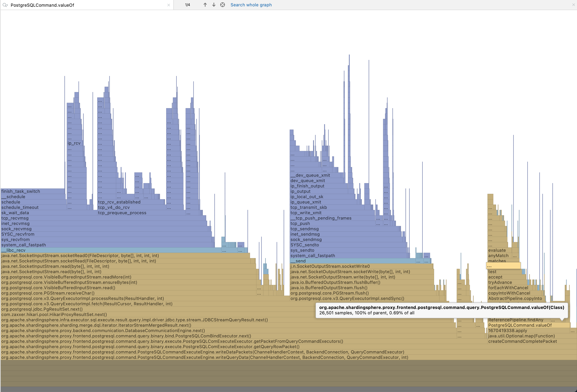Image resolution: width=577 pixels, height=392 pixels.
Task: Open the search history magnifier dropdown
Action: click(5, 5)
